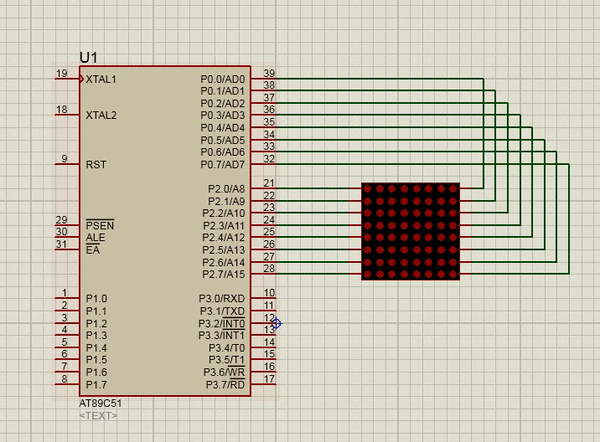
Task: Click the P2.7/A15 pin label
Action: click(223, 274)
